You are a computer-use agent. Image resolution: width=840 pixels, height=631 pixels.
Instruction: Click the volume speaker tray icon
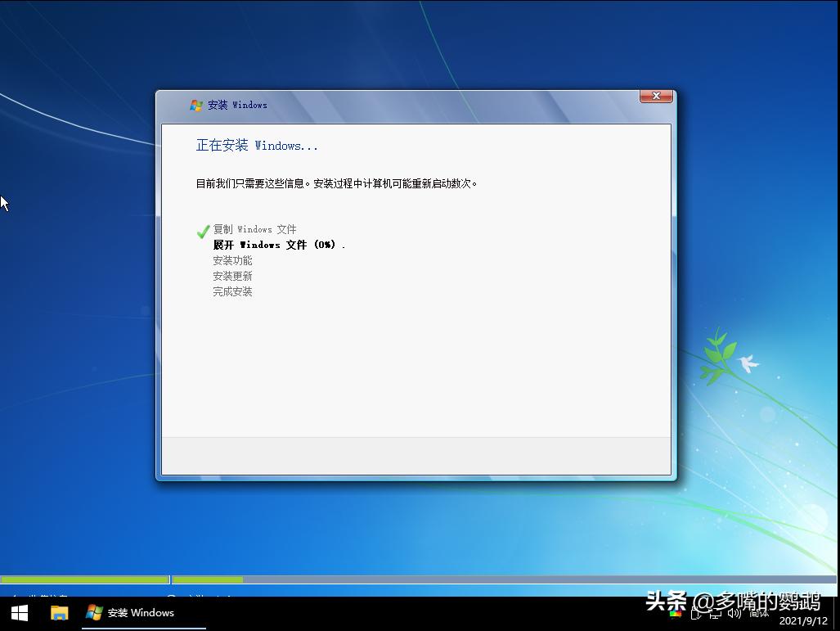click(734, 613)
